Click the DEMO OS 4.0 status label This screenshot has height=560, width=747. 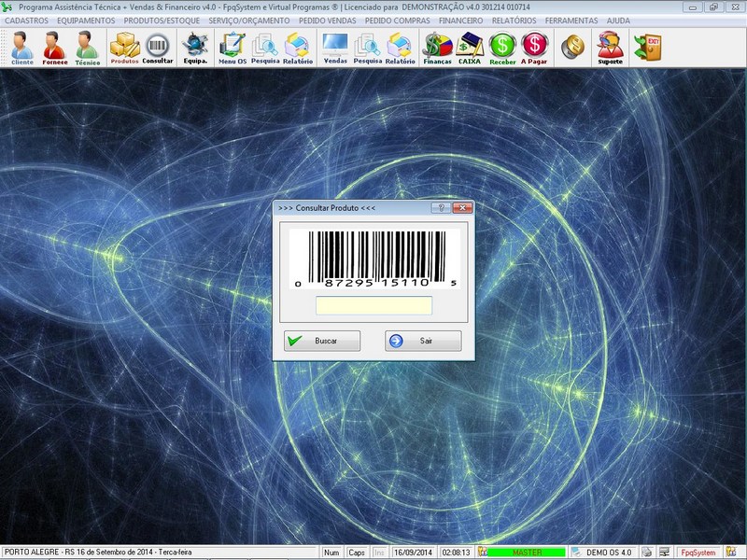coord(609,553)
